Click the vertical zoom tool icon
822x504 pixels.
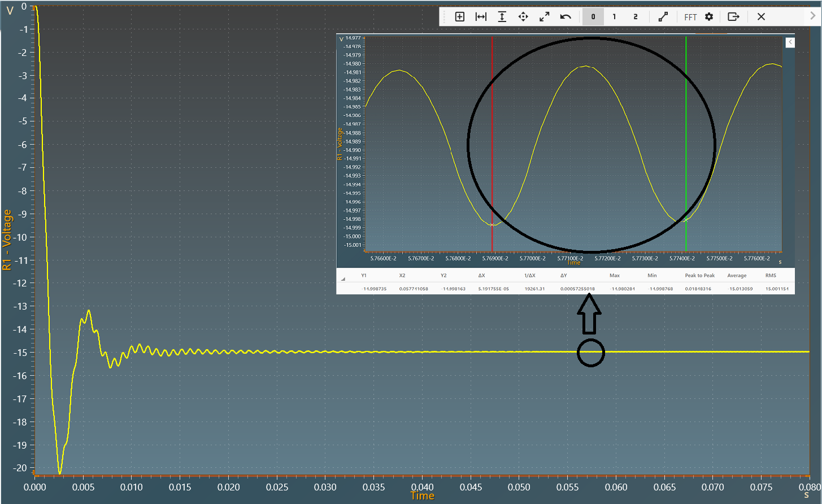point(502,17)
